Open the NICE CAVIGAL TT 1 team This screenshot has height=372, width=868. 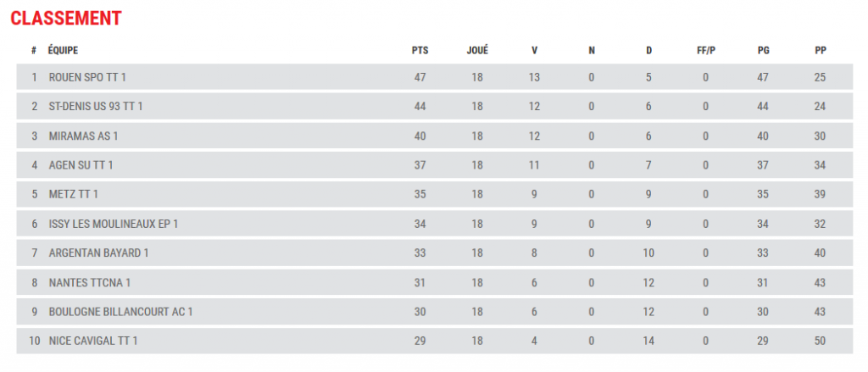(x=93, y=341)
